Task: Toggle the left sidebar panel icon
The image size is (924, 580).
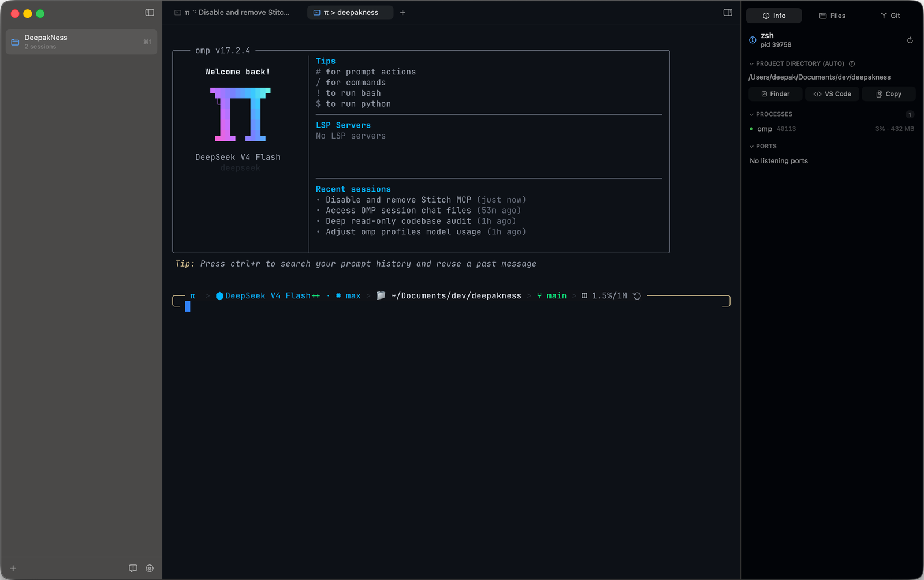Action: pyautogui.click(x=150, y=13)
